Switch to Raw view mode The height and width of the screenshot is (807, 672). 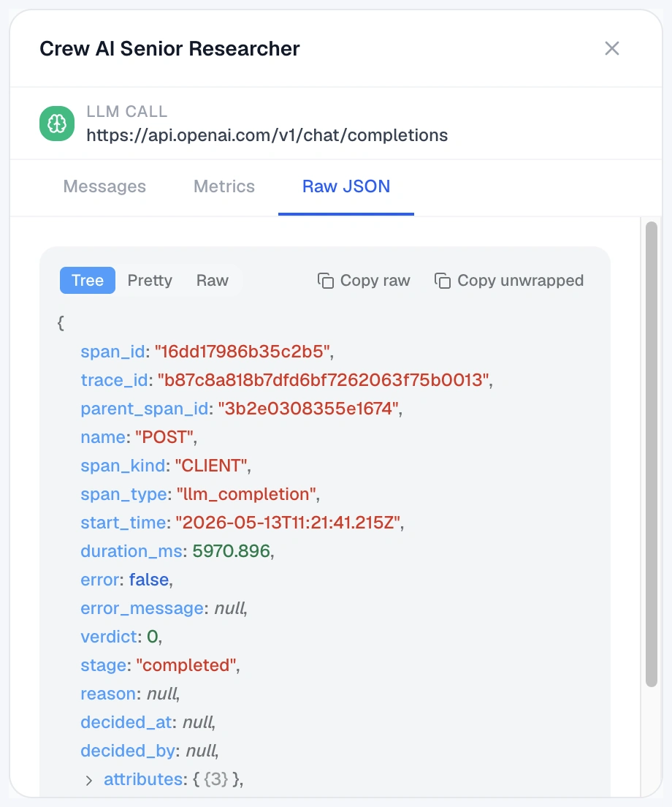[x=213, y=281]
